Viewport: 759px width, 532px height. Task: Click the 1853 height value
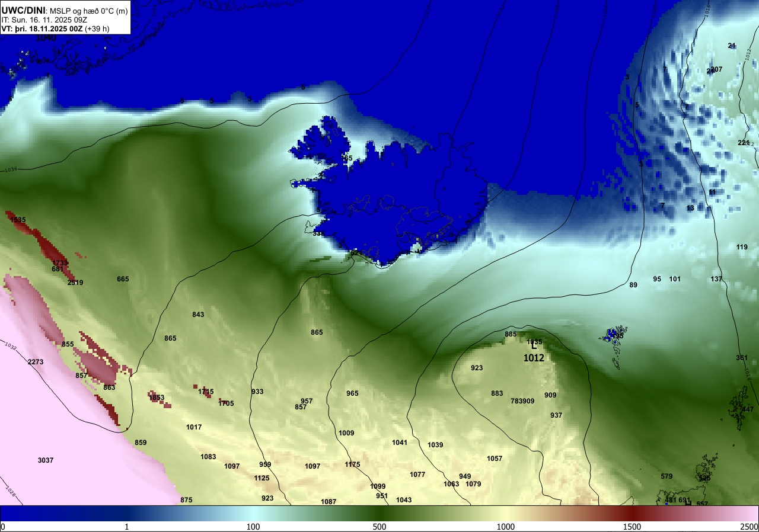coord(157,398)
